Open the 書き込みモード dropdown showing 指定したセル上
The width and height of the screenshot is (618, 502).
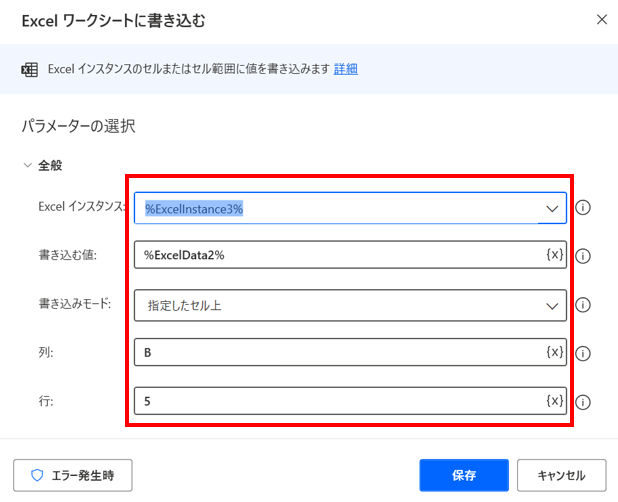[350, 305]
